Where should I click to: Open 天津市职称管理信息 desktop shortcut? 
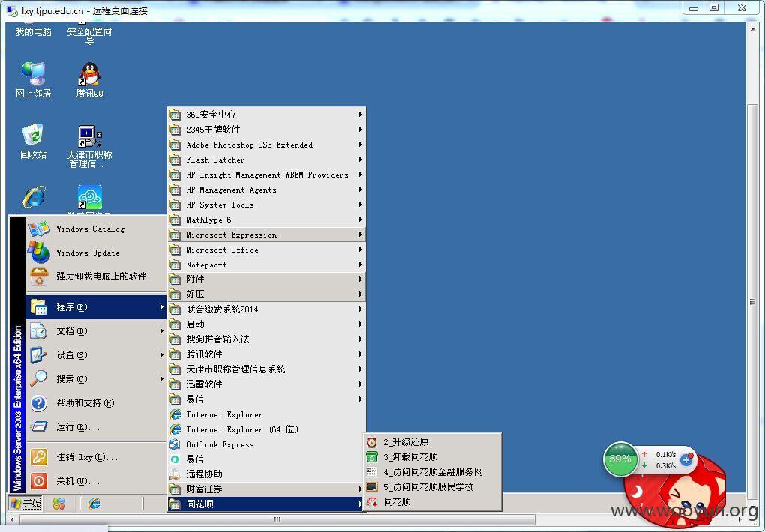click(x=90, y=146)
